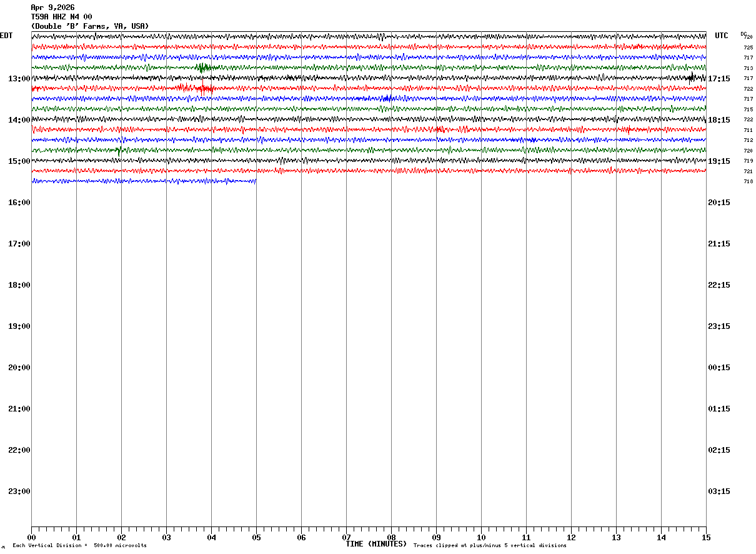Click minute tick label '01' on time axis
Image resolution: width=756 pixels, height=554 pixels.
[x=76, y=538]
